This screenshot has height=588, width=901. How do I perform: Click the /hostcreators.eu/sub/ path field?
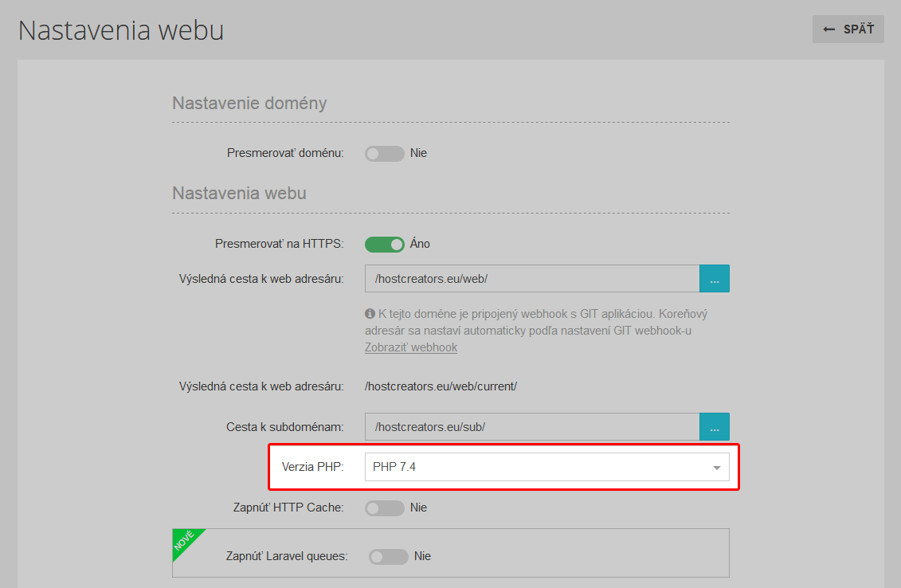(x=532, y=427)
